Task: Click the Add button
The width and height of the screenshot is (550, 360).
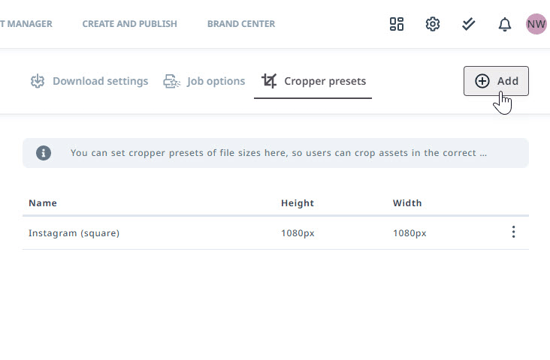Action: [x=496, y=81]
